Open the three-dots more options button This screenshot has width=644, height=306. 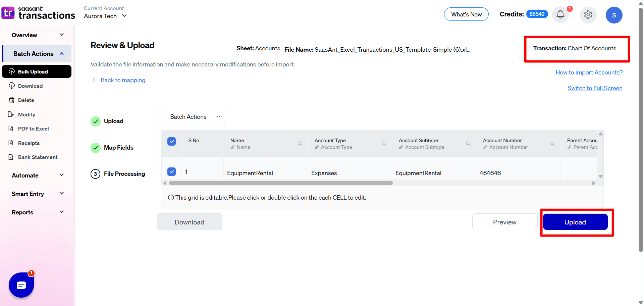(219, 116)
